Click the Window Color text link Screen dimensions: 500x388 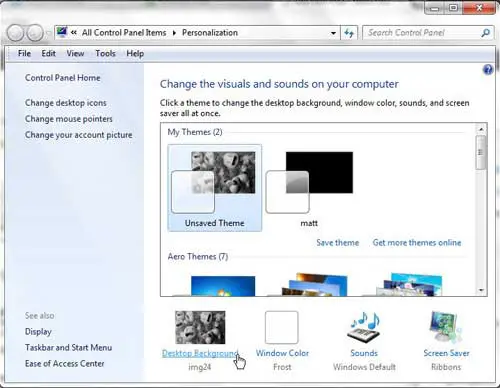click(282, 353)
